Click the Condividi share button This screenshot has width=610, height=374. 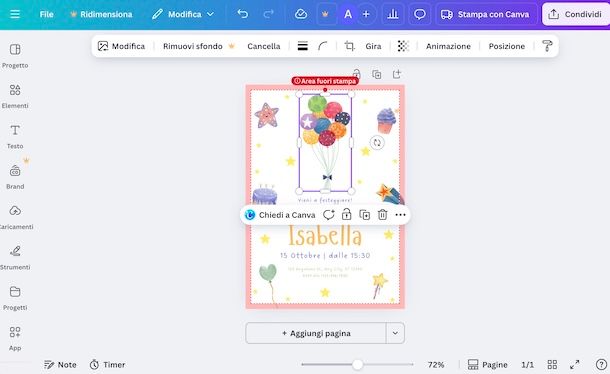pos(576,14)
